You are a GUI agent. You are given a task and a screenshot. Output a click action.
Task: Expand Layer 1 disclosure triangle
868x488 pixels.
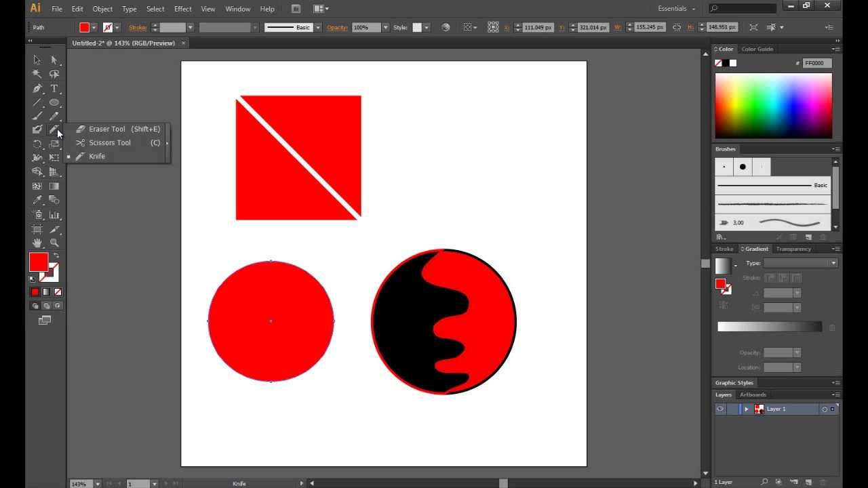(746, 409)
